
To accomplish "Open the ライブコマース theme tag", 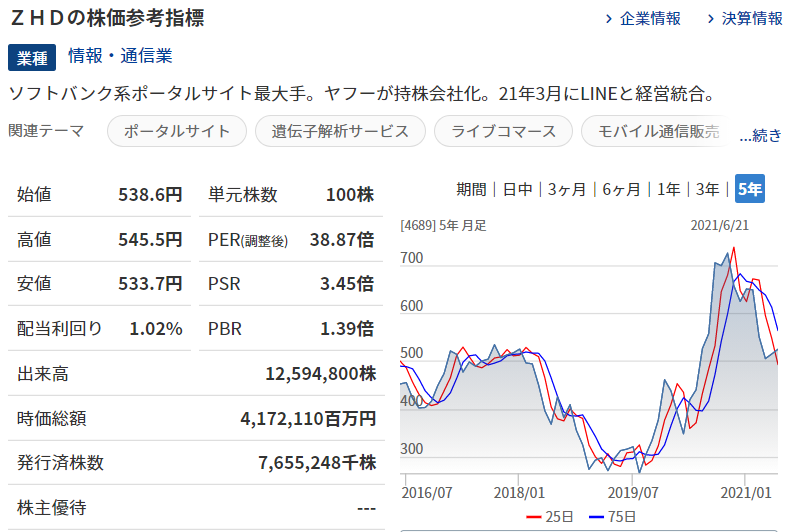I will (503, 131).
